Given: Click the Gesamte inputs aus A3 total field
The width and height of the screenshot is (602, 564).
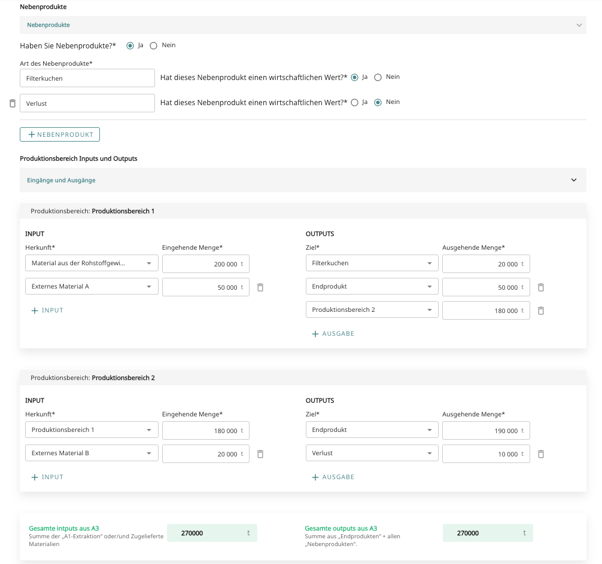Looking at the screenshot, I should [212, 533].
